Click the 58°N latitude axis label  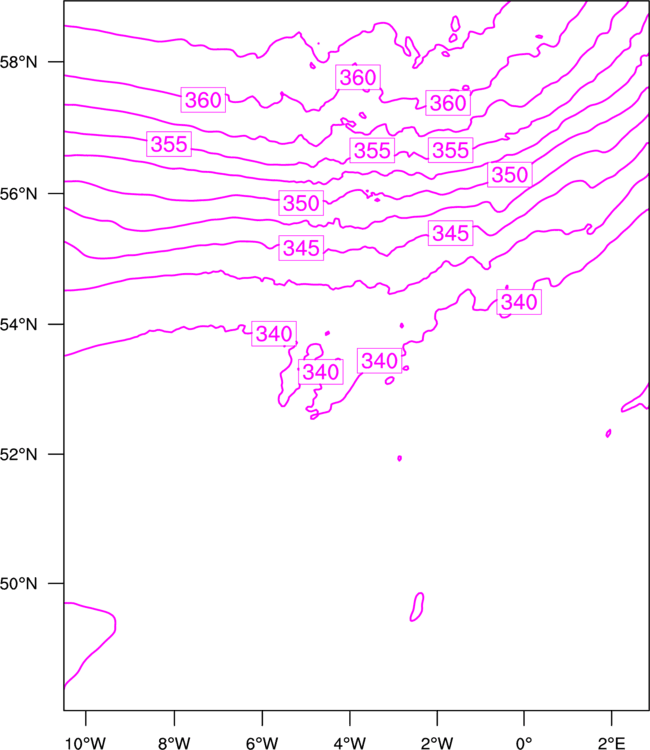point(18,62)
